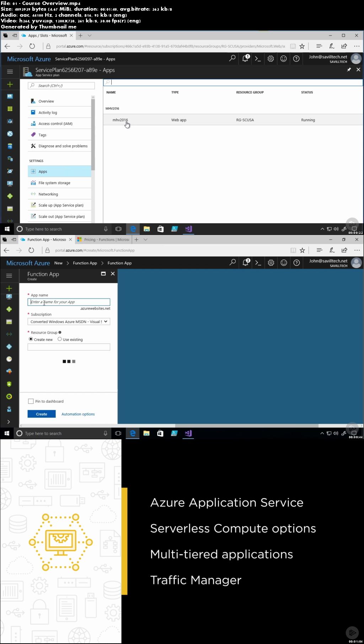Open tab list chevron in top Edge window
This screenshot has height=644, width=364.
coord(90,36)
